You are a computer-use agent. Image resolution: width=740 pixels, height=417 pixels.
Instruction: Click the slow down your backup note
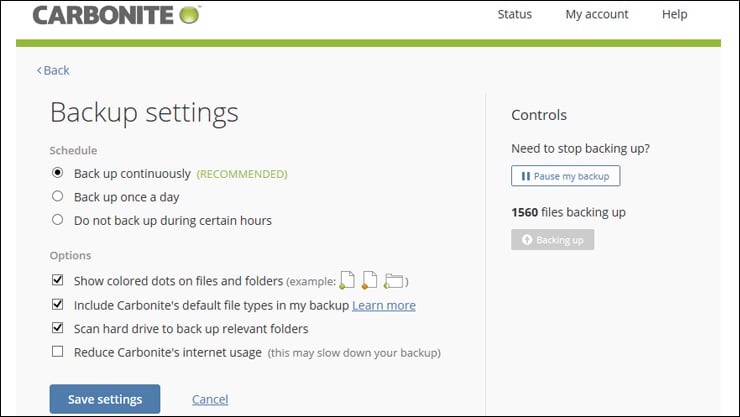point(354,353)
